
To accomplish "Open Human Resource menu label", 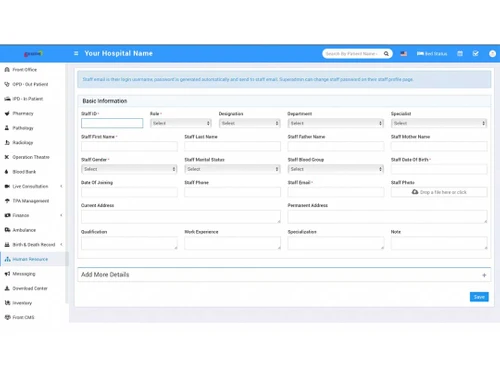I will (x=30, y=259).
